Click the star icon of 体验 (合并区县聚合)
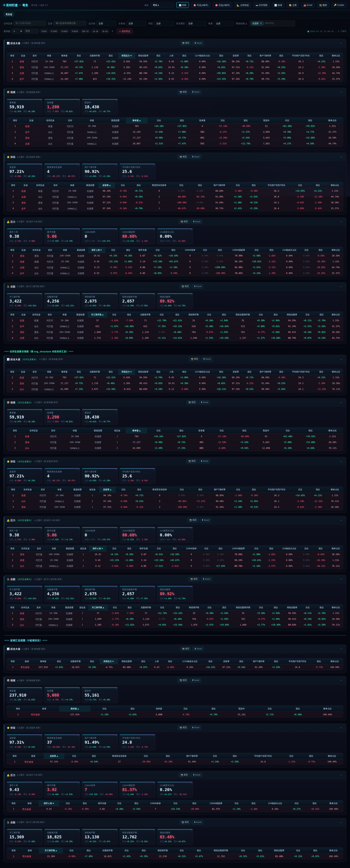The width and height of the screenshot is (350, 868). pos(8,461)
